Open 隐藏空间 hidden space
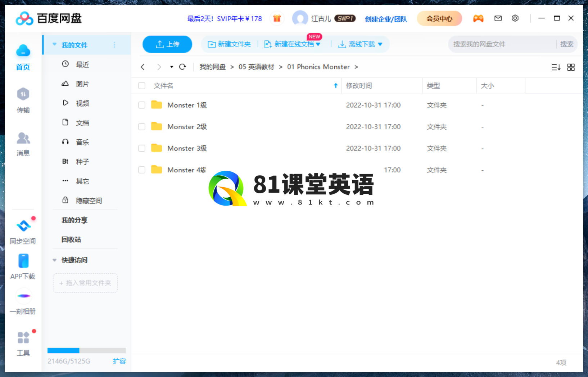The image size is (588, 377). pyautogui.click(x=89, y=201)
